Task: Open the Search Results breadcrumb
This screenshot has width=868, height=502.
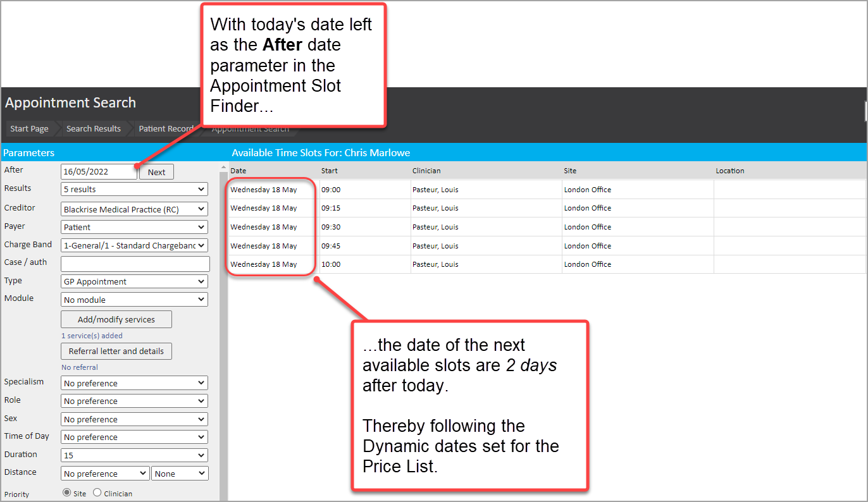Action: [93, 128]
